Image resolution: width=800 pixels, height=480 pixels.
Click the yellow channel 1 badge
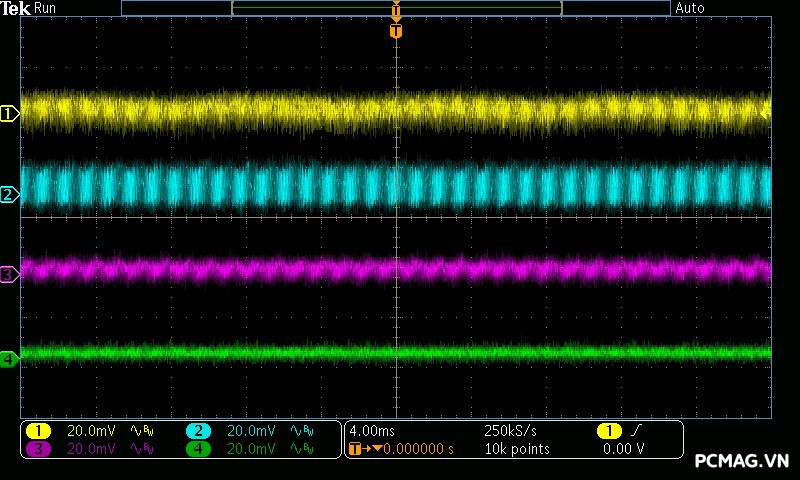pyautogui.click(x=38, y=431)
